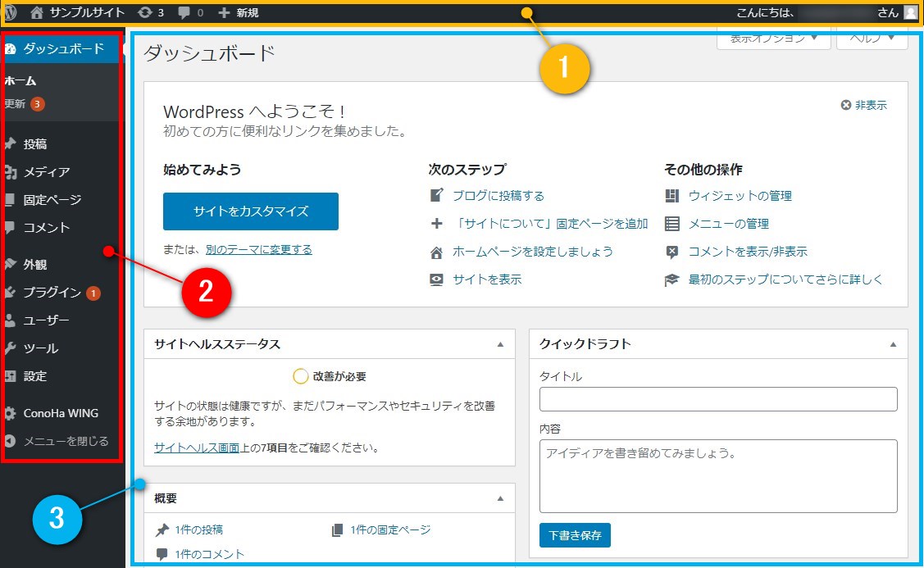Open the 1件の投稿 link
The height and width of the screenshot is (568, 924).
point(199,529)
